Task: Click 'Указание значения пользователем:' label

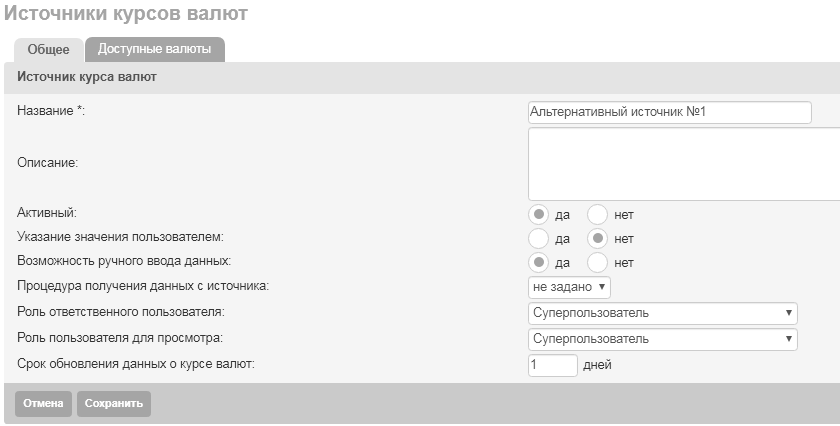Action: 121,237
